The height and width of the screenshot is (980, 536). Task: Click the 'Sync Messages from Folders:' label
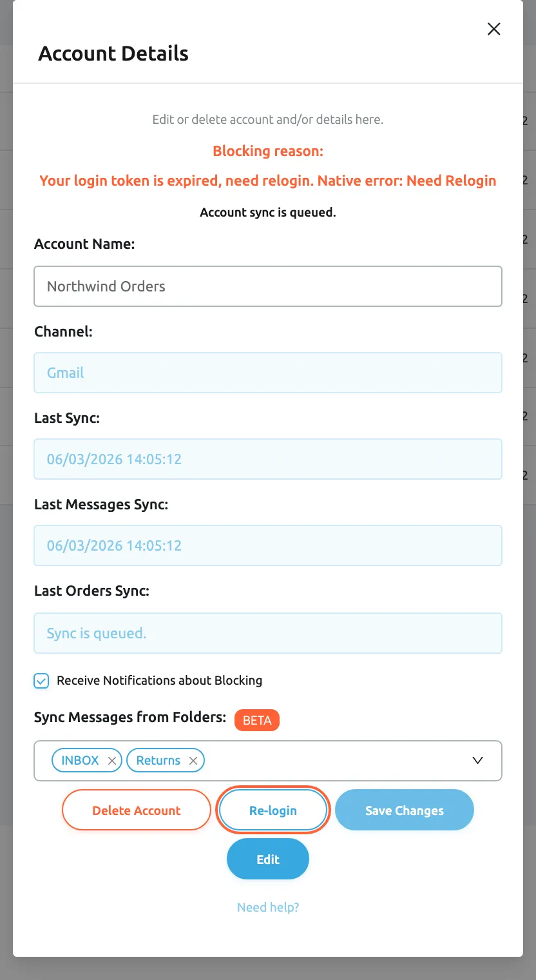point(130,718)
